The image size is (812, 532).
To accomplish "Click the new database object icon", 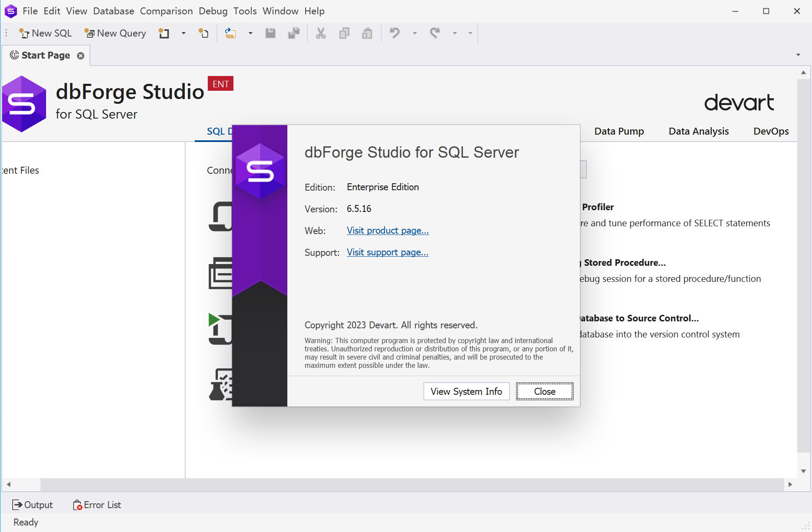I will tap(164, 33).
